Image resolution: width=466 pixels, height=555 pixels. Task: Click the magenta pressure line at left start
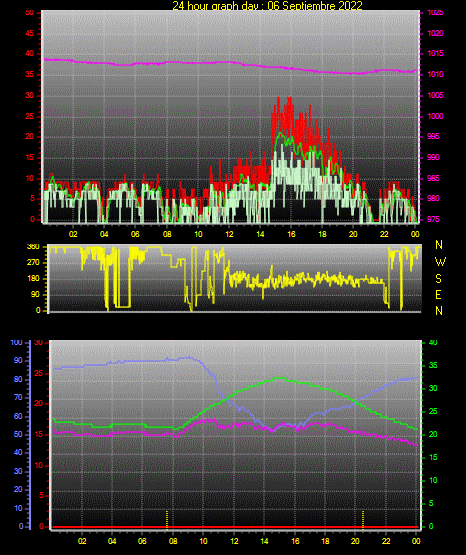[46, 59]
